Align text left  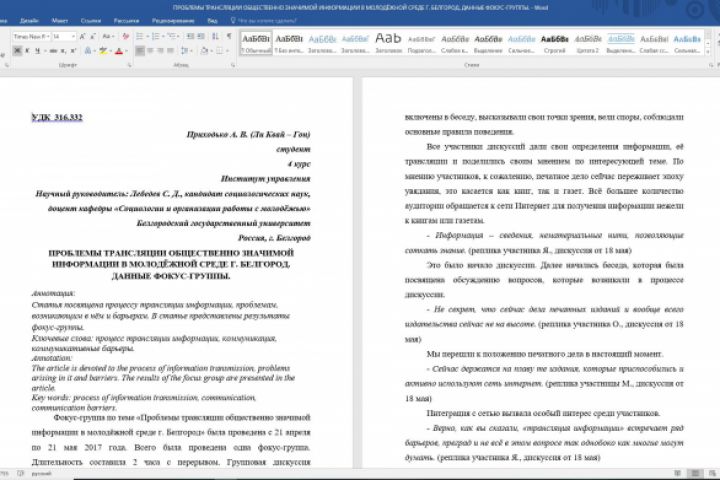pyautogui.click(x=140, y=51)
